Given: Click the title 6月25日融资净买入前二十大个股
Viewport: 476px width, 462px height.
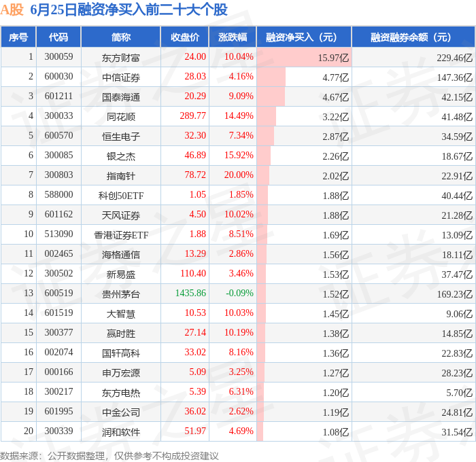Looking at the screenshot, I should [x=129, y=10].
